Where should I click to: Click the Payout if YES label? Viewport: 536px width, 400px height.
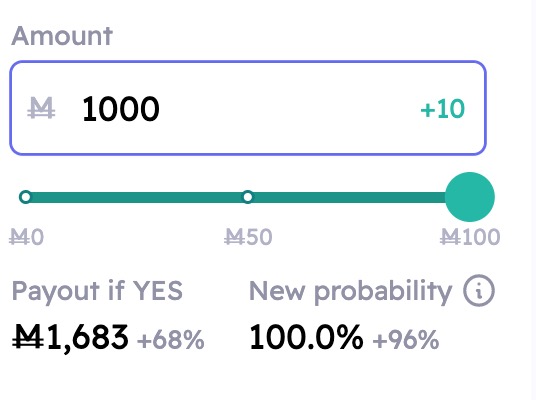[97, 291]
